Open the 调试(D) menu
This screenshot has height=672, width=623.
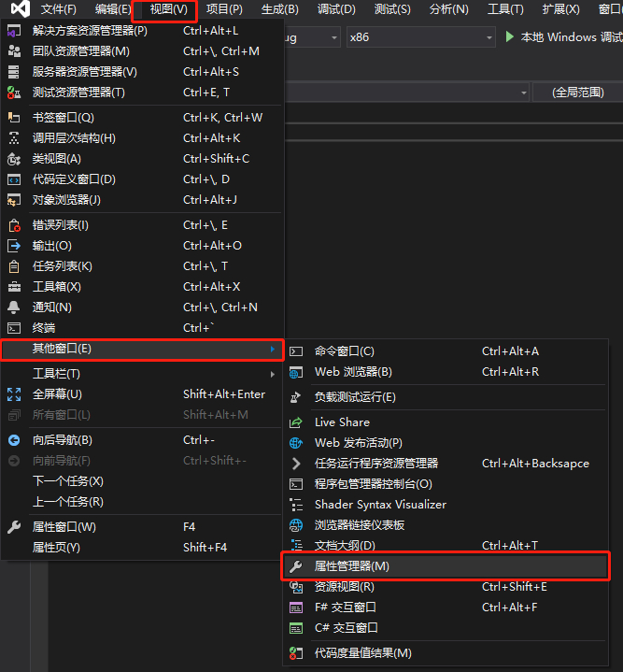pyautogui.click(x=336, y=9)
